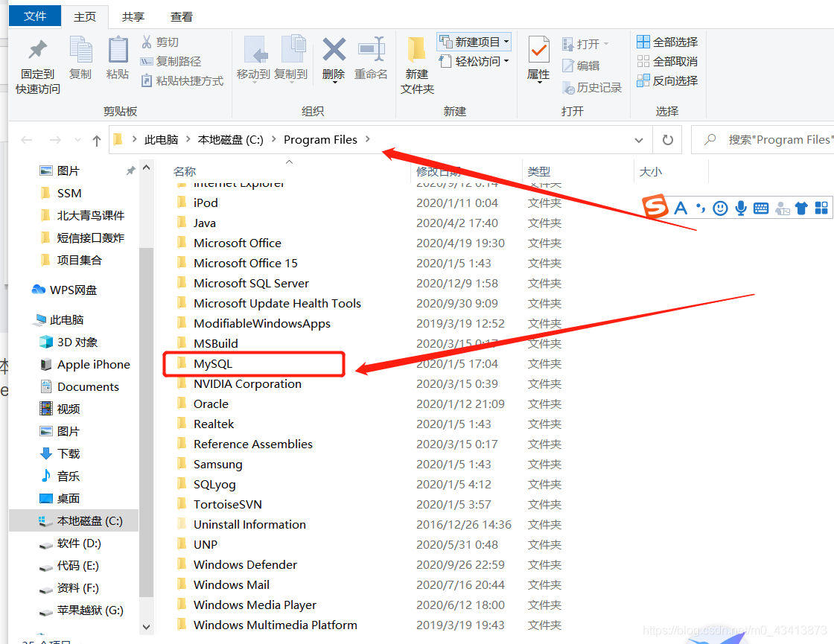The width and height of the screenshot is (834, 644).
Task: Click the Sogou toolbox grid icon
Action: point(821,208)
